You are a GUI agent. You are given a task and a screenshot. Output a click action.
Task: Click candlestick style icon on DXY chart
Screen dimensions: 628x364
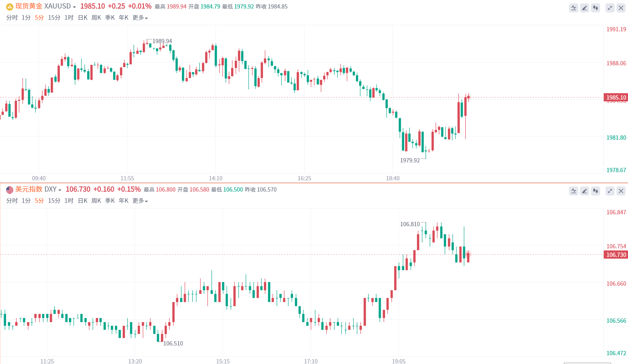pyautogui.click(x=596, y=191)
